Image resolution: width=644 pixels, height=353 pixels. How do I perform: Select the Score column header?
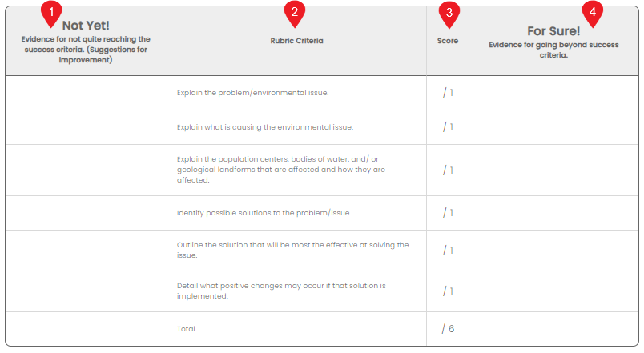coord(448,41)
